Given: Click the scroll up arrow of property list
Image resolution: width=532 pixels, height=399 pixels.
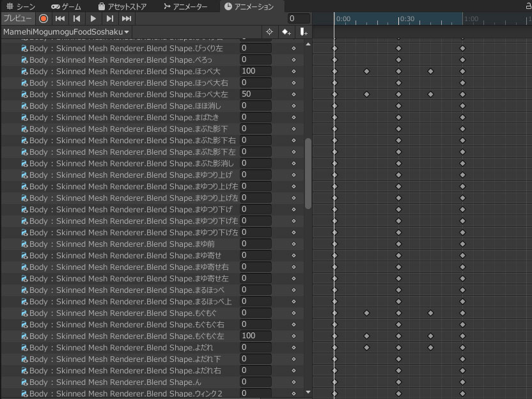Looking at the screenshot, I should pos(308,45).
